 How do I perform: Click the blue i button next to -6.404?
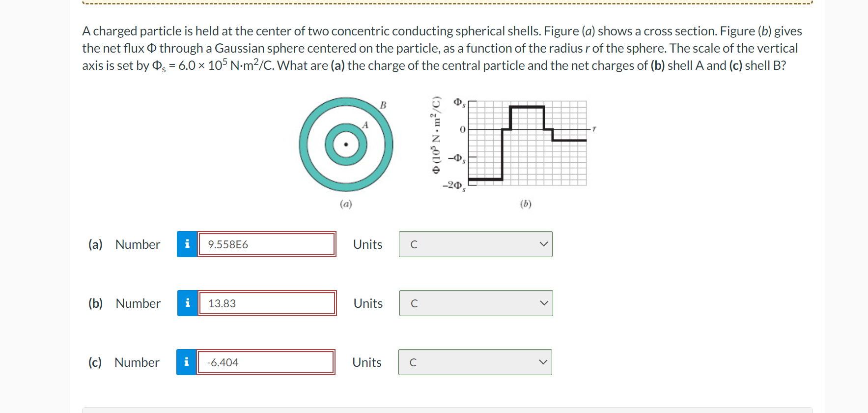pyautogui.click(x=187, y=362)
